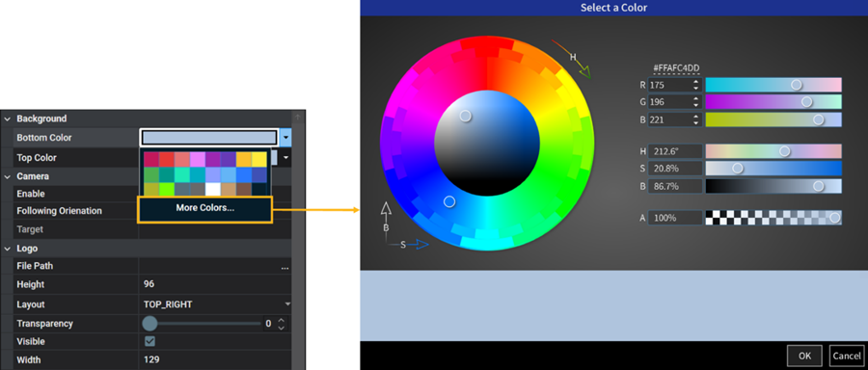Adjust the Transparency value stepper arrows

282,324
